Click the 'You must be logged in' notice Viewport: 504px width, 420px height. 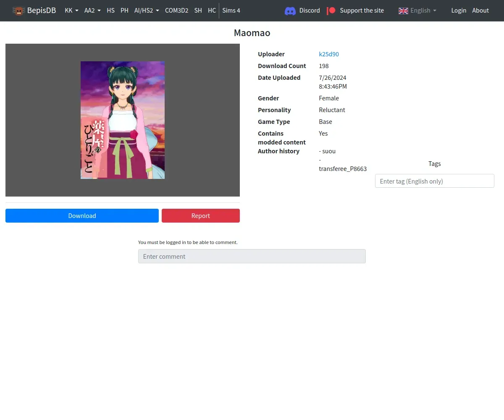tap(188, 242)
